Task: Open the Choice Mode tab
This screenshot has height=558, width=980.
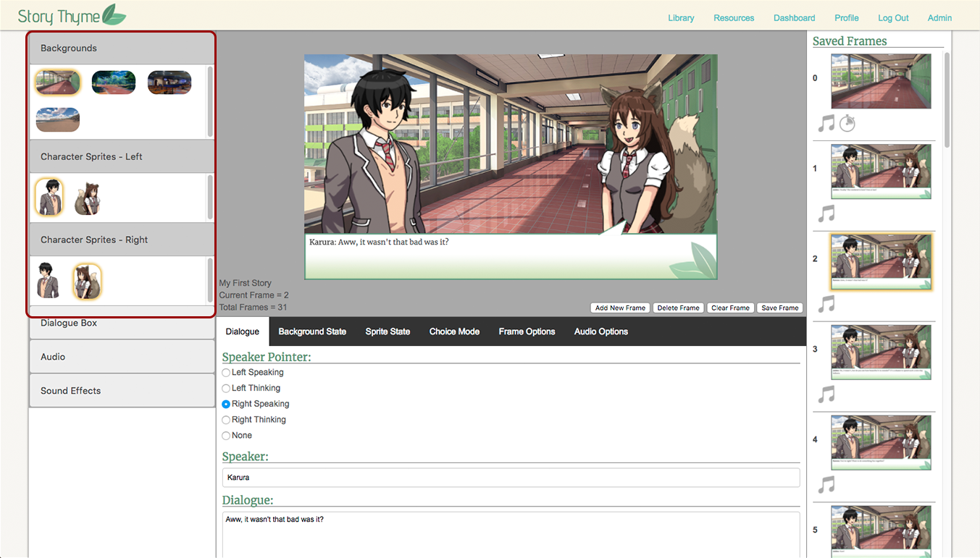Action: (x=454, y=331)
